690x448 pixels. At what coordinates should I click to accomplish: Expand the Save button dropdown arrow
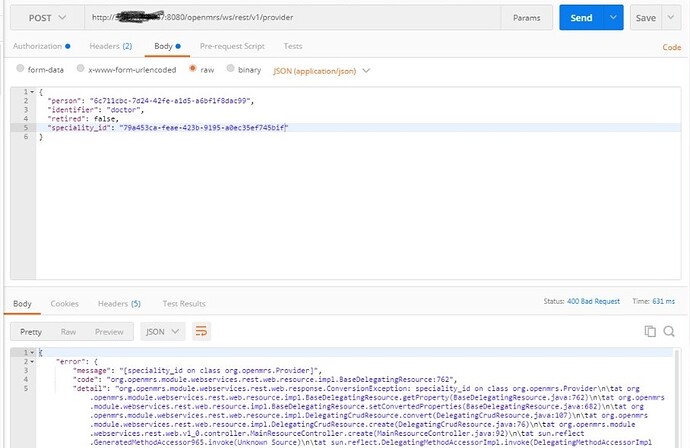pos(671,18)
